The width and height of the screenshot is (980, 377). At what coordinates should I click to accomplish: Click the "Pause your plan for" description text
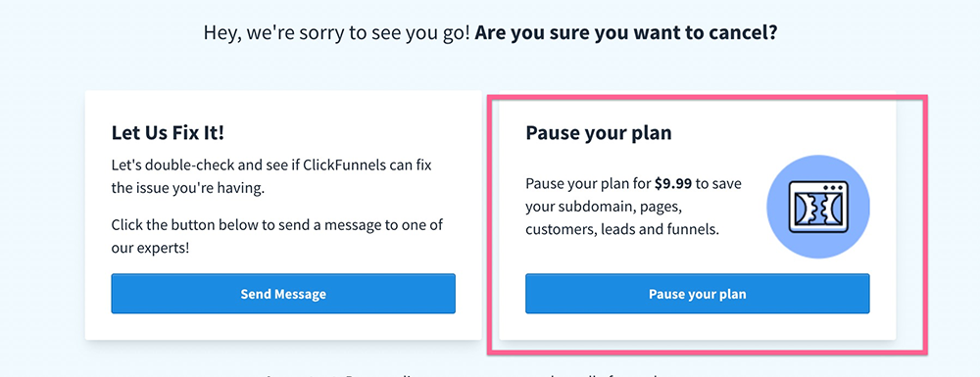(588, 184)
